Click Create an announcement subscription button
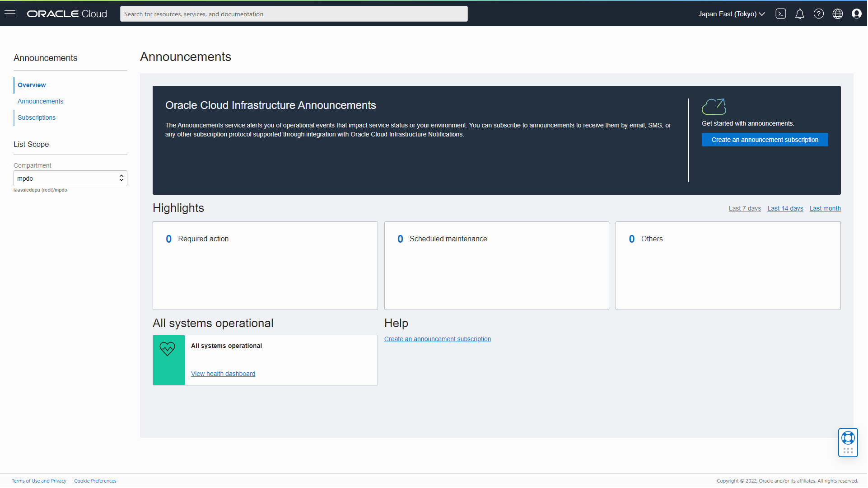This screenshot has width=868, height=488. (765, 140)
